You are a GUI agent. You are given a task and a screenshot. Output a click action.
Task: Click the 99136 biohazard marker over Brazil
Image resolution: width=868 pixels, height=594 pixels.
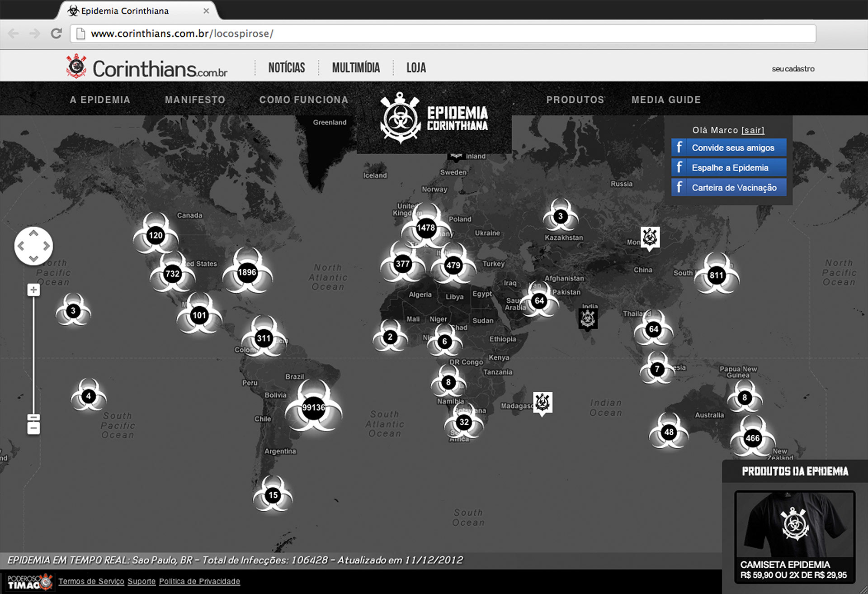[313, 408]
